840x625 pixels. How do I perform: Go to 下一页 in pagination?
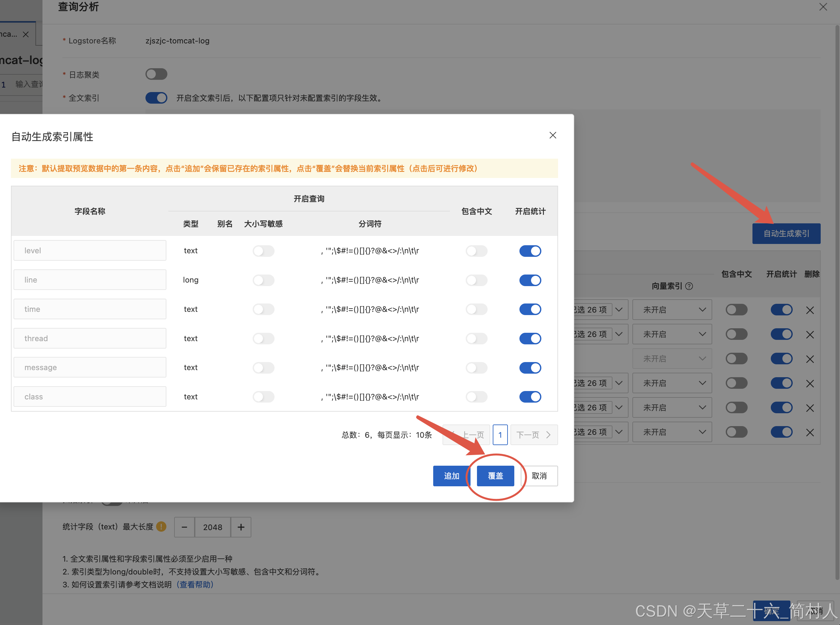pyautogui.click(x=534, y=435)
